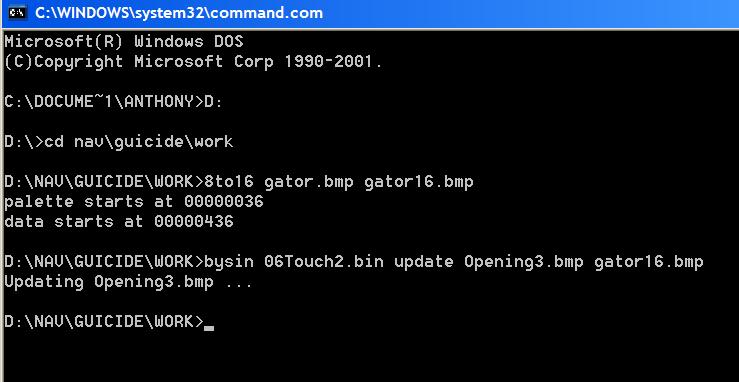Click the blinking cursor at the last prompt

[x=209, y=327]
